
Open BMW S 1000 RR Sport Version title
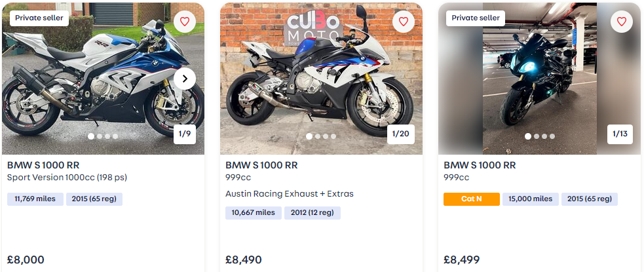43,165
